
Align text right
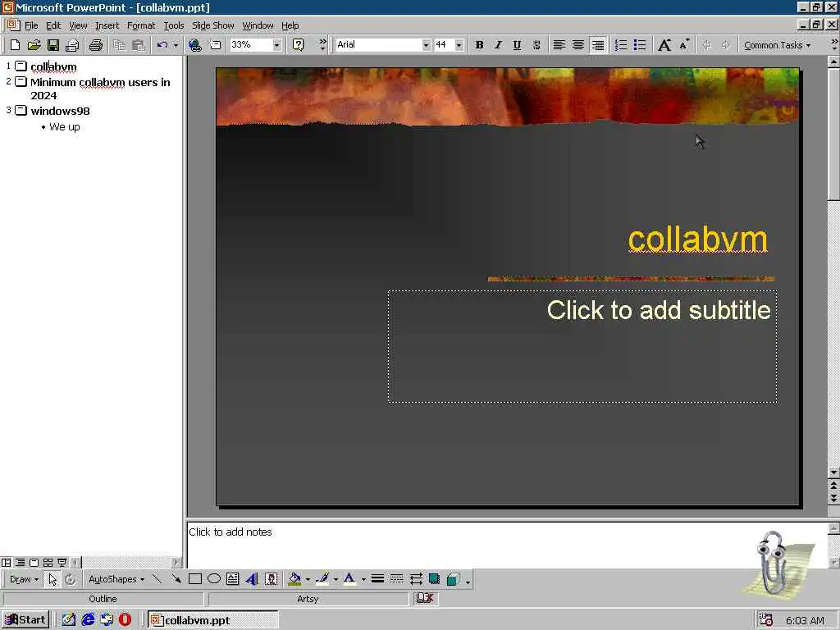(597, 45)
